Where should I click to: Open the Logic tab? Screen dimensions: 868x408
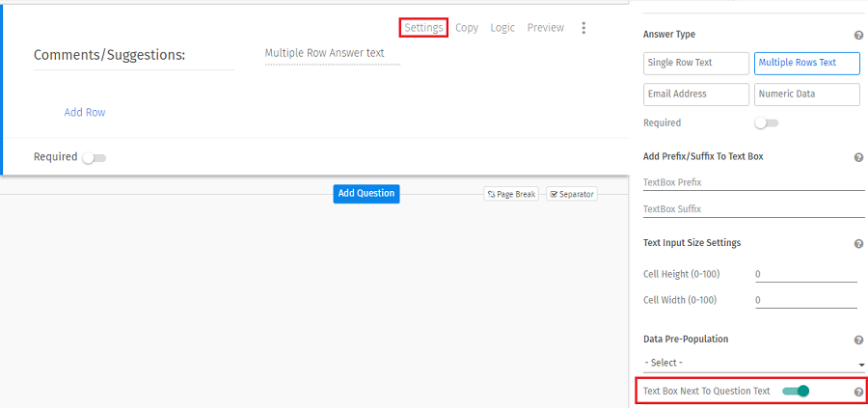click(502, 28)
